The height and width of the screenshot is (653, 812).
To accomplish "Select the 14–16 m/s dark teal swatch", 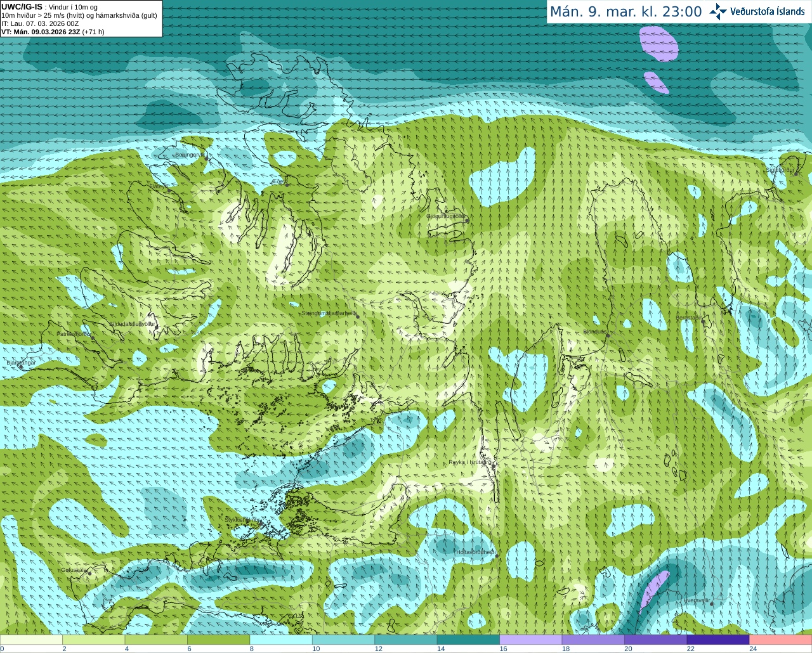I will coord(468,640).
